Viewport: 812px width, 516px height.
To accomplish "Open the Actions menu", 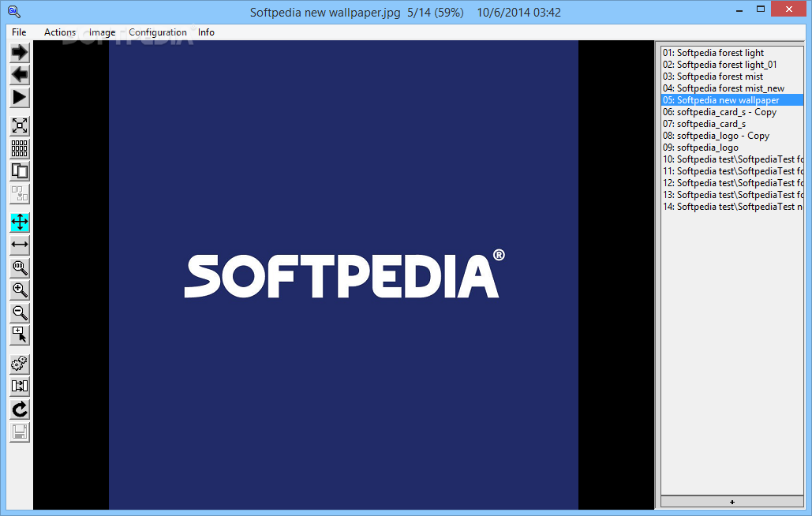I will tap(60, 32).
